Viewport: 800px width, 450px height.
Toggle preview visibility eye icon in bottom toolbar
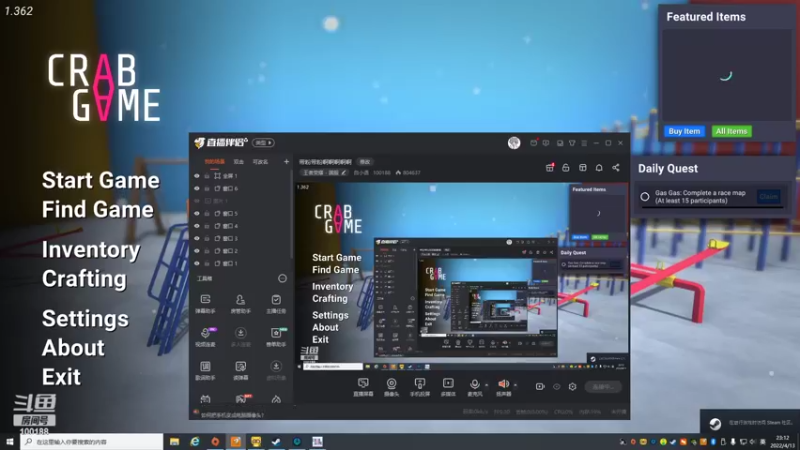[x=557, y=387]
